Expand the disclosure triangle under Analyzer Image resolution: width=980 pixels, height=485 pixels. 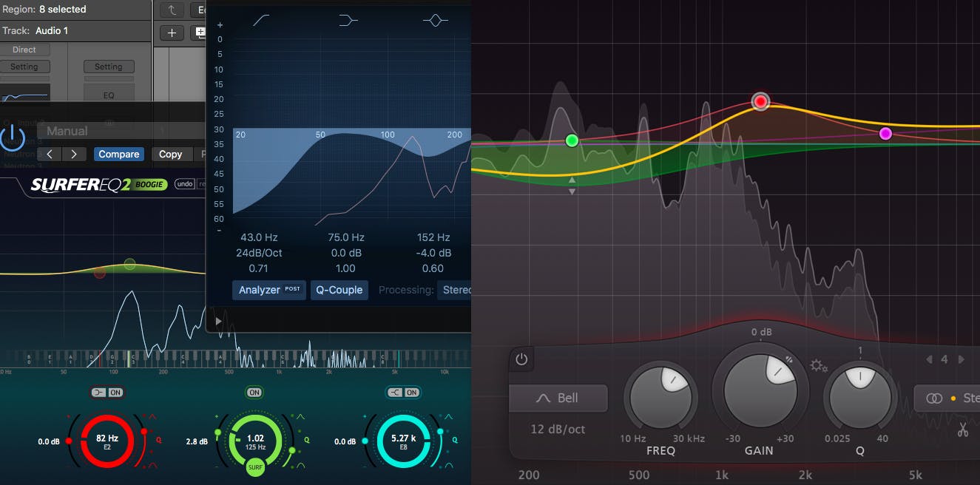pyautogui.click(x=218, y=322)
